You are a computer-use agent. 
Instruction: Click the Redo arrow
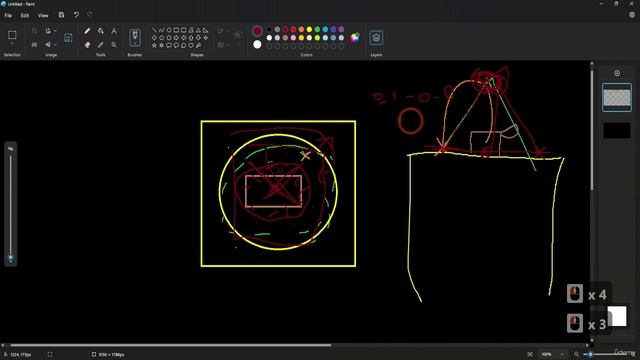[x=89, y=15]
